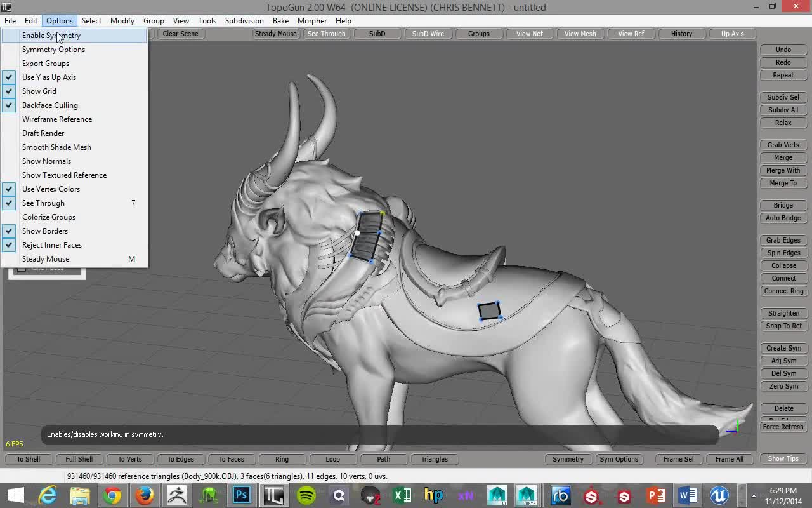Open the HP taskbar icon
812x508 pixels.
point(433,495)
